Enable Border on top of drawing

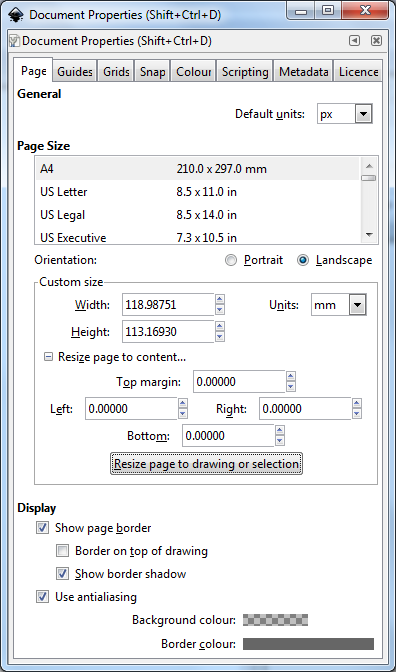[x=62, y=551]
